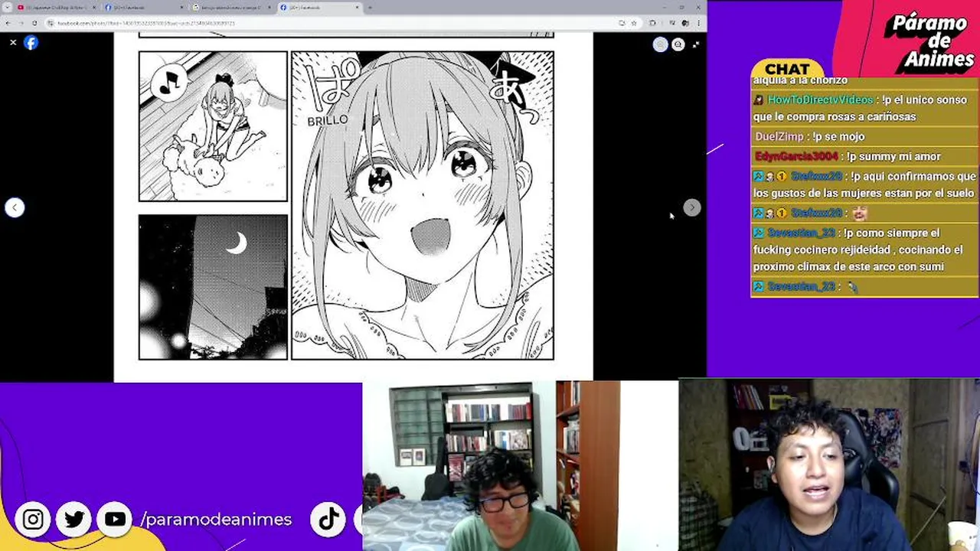The height and width of the screenshot is (551, 980).
Task: Click username HowToDirectvVideos in chat
Action: [x=820, y=99]
